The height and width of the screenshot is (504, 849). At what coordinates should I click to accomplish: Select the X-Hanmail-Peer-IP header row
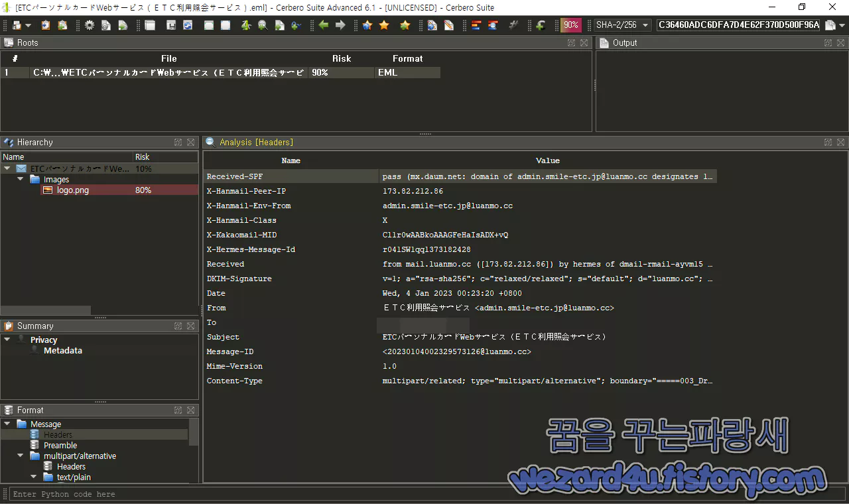click(x=460, y=191)
